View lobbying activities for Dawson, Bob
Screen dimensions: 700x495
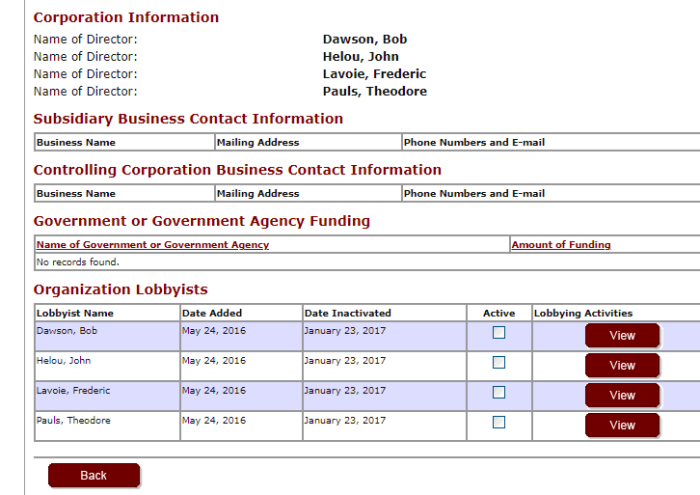tap(622, 336)
